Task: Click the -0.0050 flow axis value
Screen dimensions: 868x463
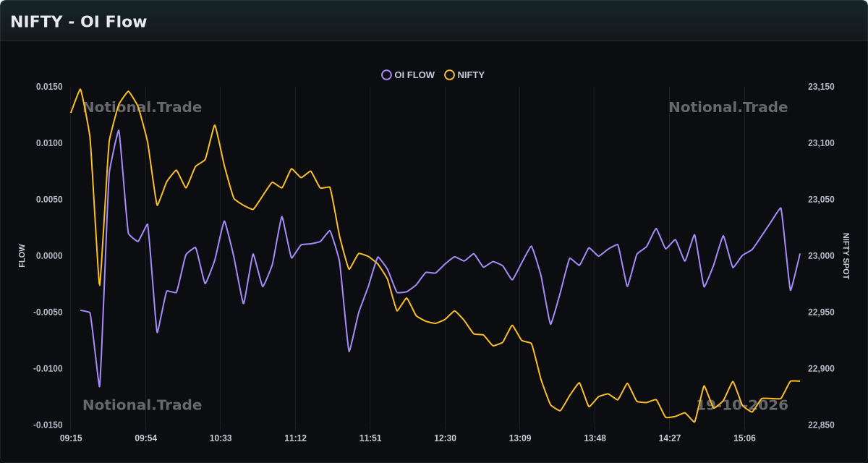Action: [48, 313]
